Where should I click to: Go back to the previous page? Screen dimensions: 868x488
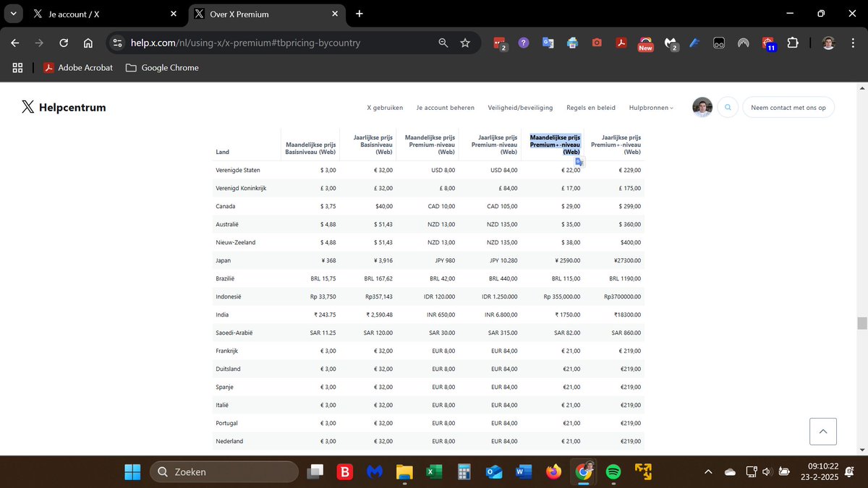[x=15, y=43]
